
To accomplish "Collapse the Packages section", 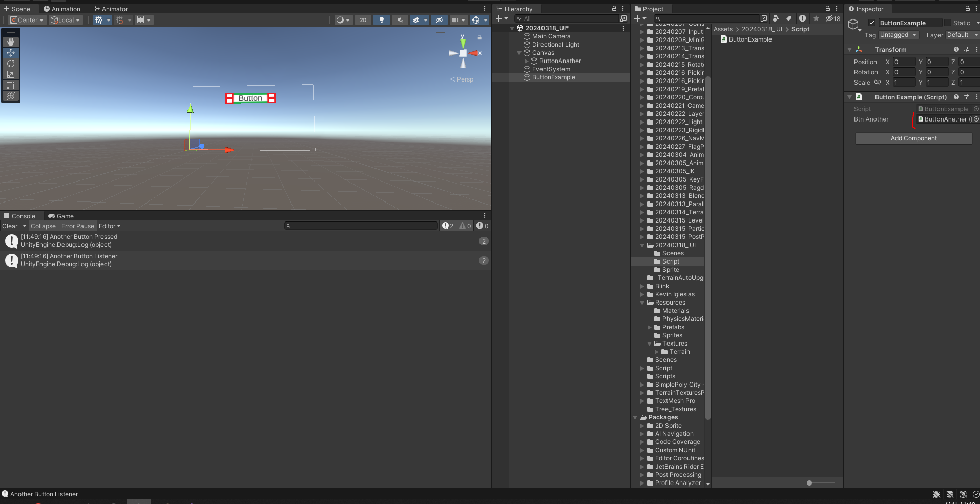I will coord(635,417).
